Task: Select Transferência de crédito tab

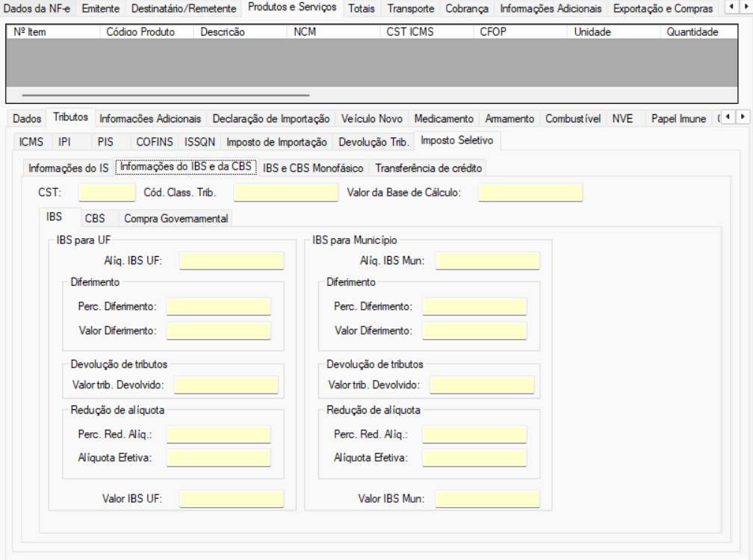Action: coord(429,168)
